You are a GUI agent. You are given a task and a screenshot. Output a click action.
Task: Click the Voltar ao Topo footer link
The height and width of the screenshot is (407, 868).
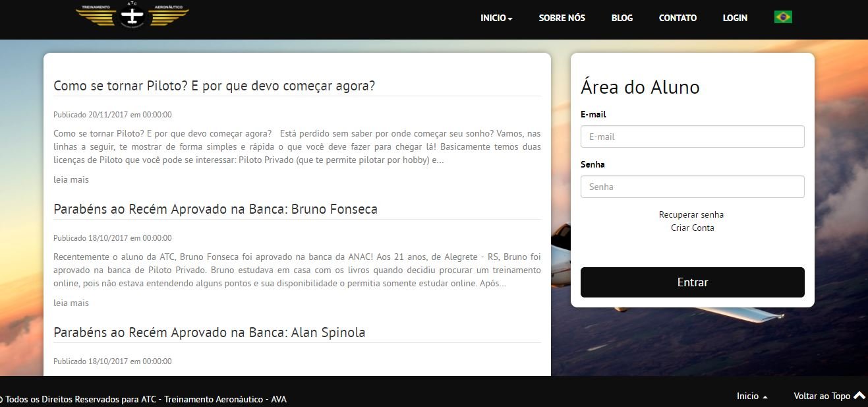tap(822, 396)
